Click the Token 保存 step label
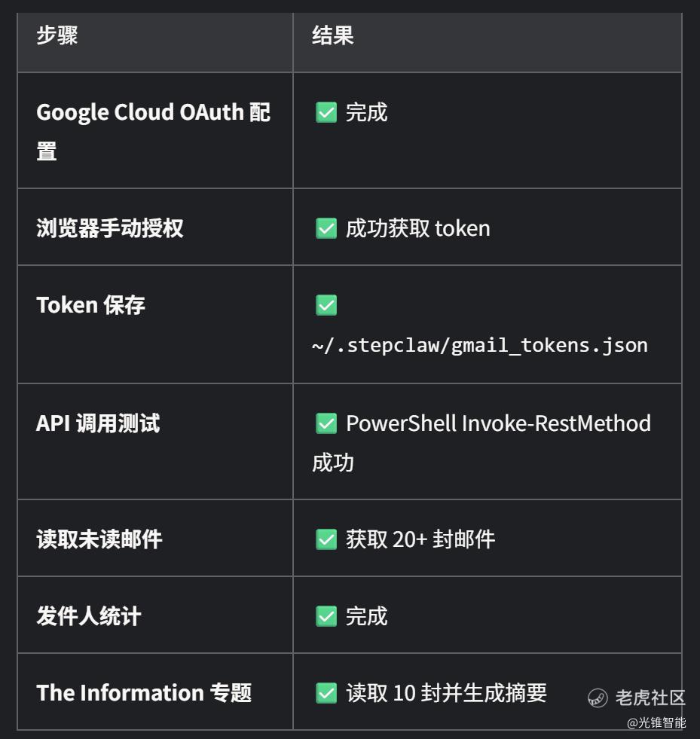The height and width of the screenshot is (739, 700). (x=90, y=305)
